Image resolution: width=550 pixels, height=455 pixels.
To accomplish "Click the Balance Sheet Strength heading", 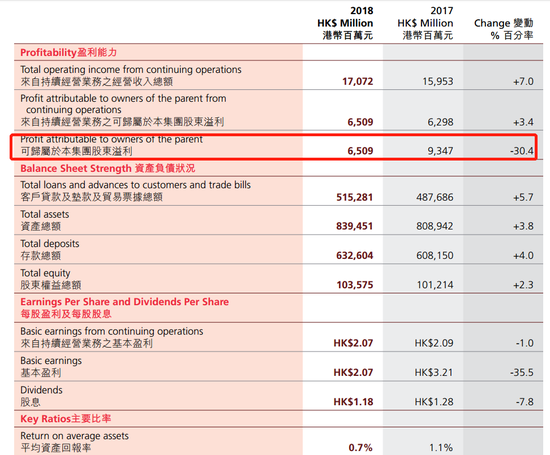I will [107, 168].
